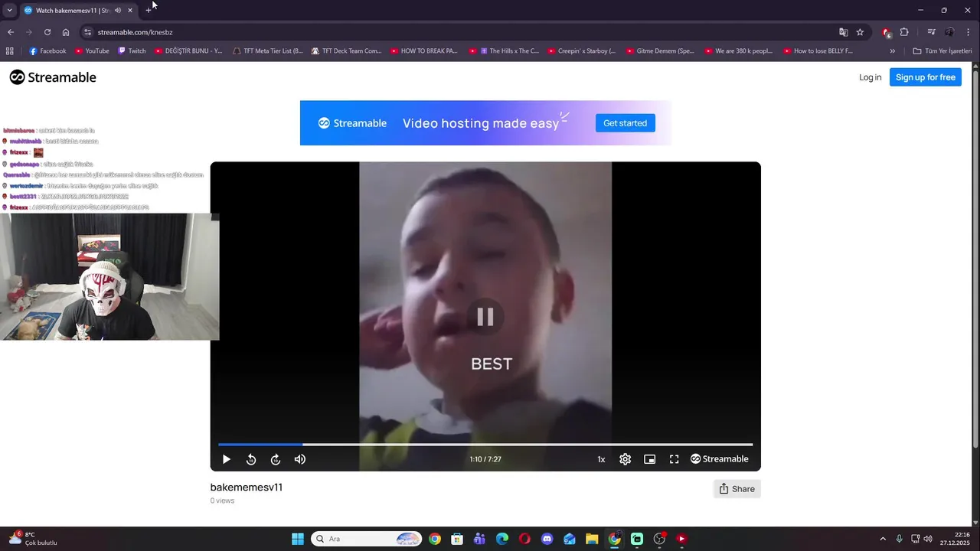Image resolution: width=980 pixels, height=551 pixels.
Task: Click Log in link
Action: tap(870, 77)
